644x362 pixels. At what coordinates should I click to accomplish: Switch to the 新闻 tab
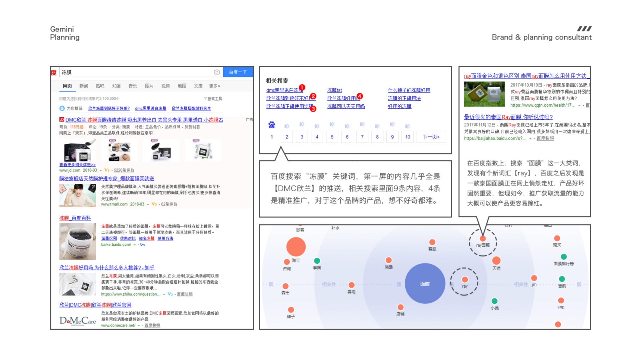click(x=84, y=86)
